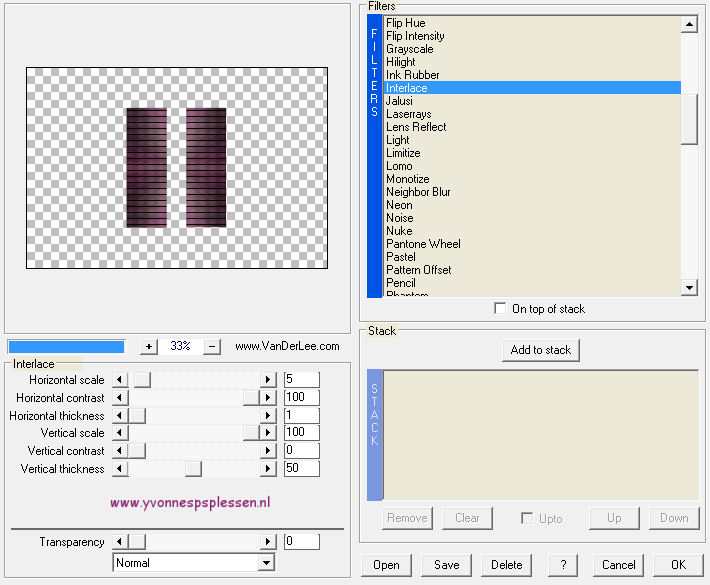Zoom in preview with plus button
Image resolution: width=710 pixels, height=585 pixels.
[149, 347]
